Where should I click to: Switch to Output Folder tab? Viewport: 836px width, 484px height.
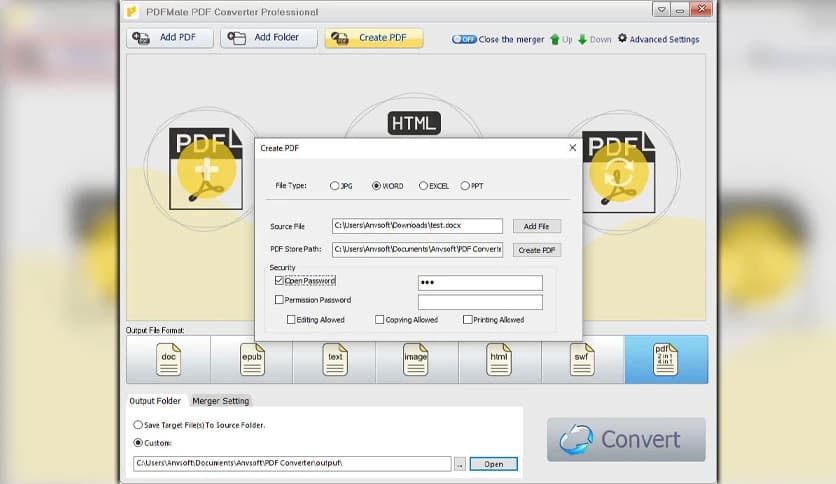pos(155,401)
